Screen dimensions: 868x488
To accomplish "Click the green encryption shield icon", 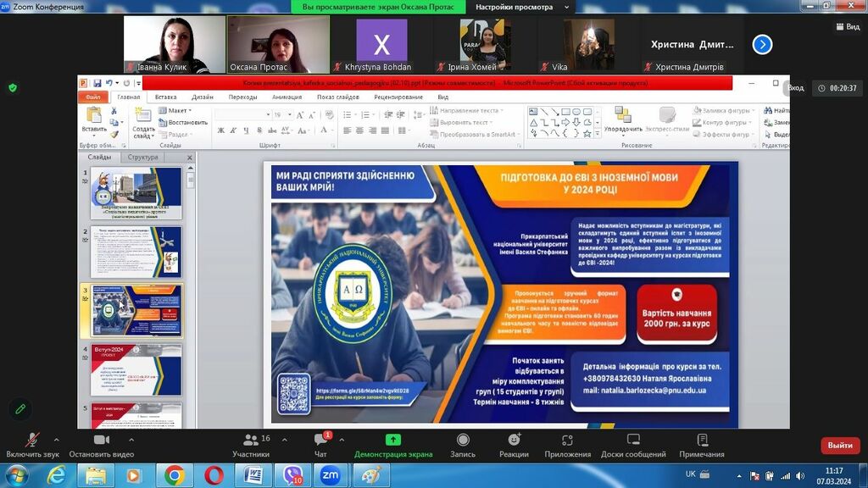I will [13, 87].
